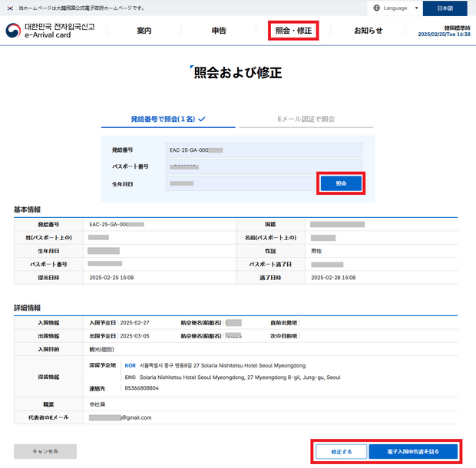Click the 発給番号 input field

point(264,150)
